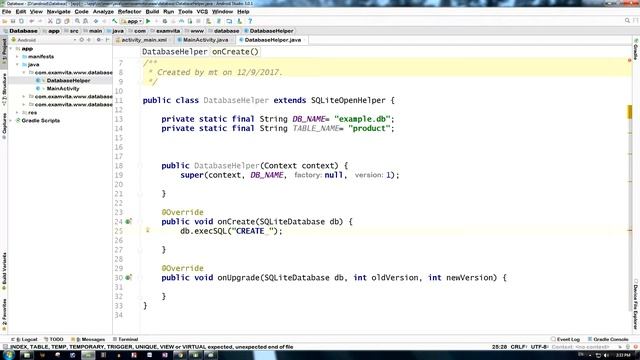Click scroll-from-source target icon in Project panel
The width and height of the screenshot is (640, 360).
pyautogui.click(x=82, y=40)
